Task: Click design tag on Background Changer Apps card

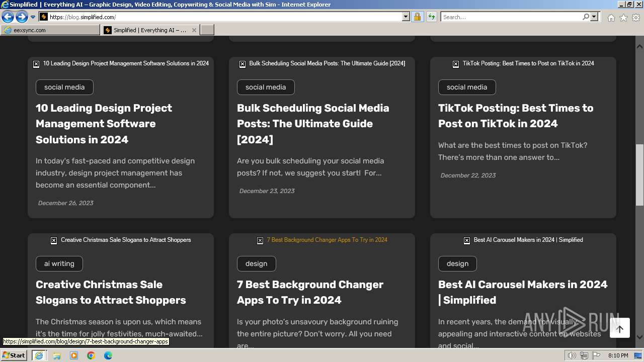Action: point(256,263)
